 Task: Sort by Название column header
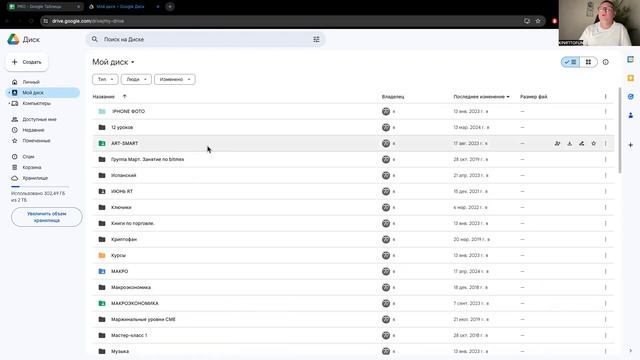point(103,97)
